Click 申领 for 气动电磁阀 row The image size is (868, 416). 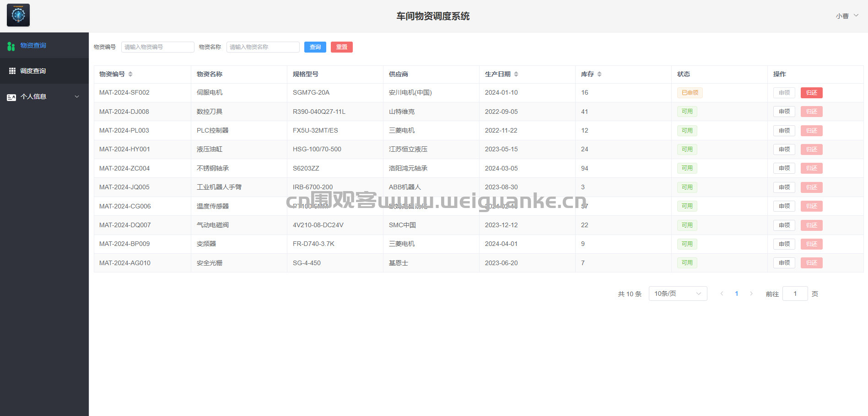point(784,225)
